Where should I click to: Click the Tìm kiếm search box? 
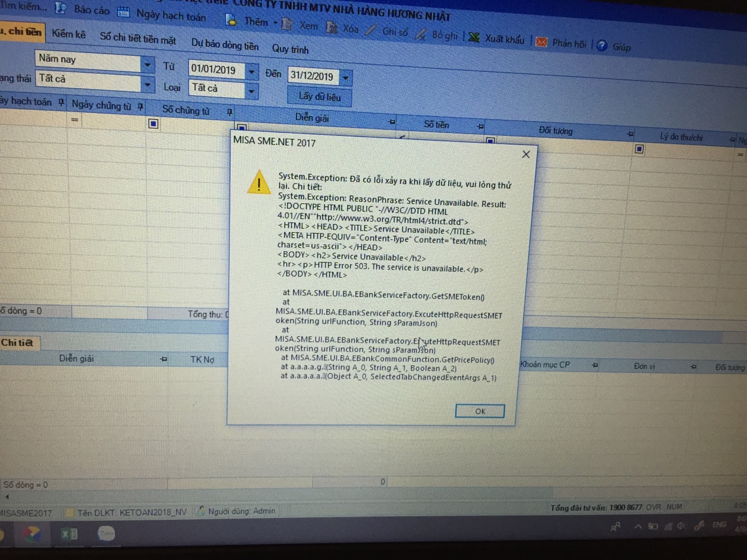[23, 6]
